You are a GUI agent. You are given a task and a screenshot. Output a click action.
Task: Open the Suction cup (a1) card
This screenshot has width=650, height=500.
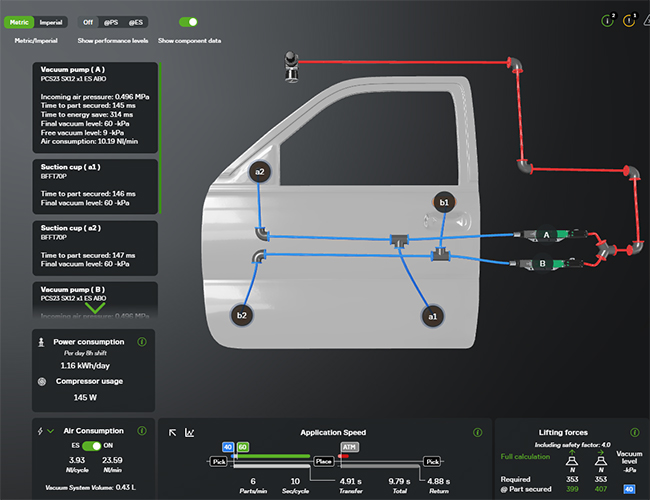tap(95, 187)
